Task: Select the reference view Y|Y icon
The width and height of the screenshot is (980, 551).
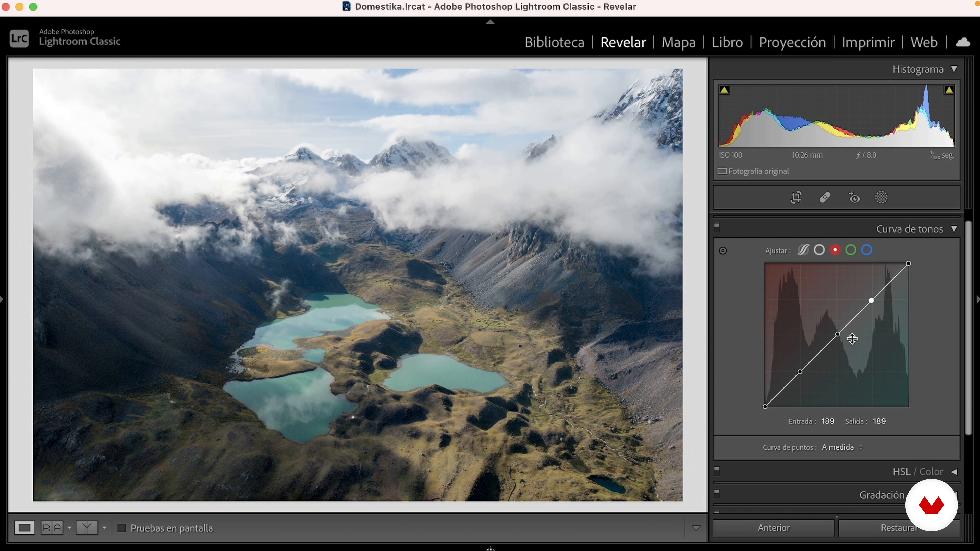Action: pyautogui.click(x=87, y=528)
